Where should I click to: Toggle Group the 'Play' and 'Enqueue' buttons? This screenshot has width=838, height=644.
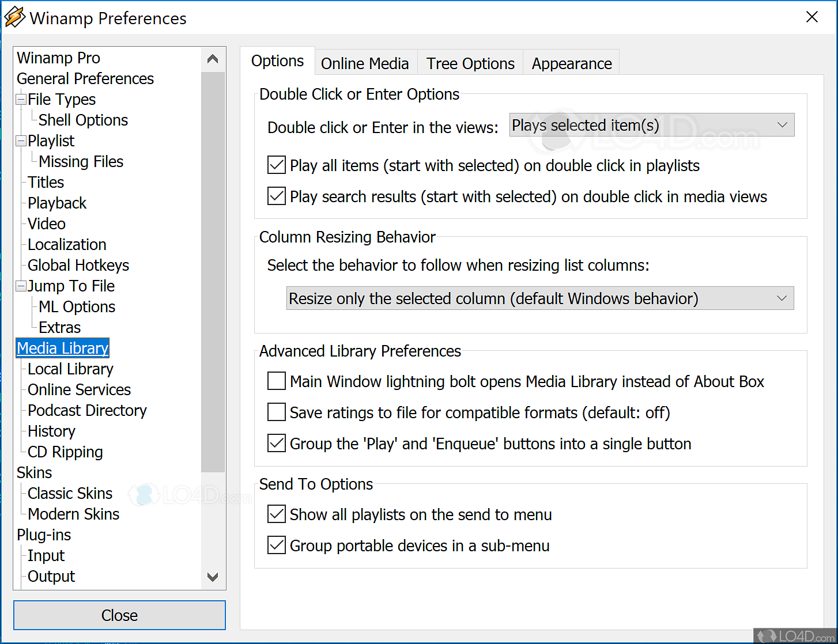click(x=277, y=444)
